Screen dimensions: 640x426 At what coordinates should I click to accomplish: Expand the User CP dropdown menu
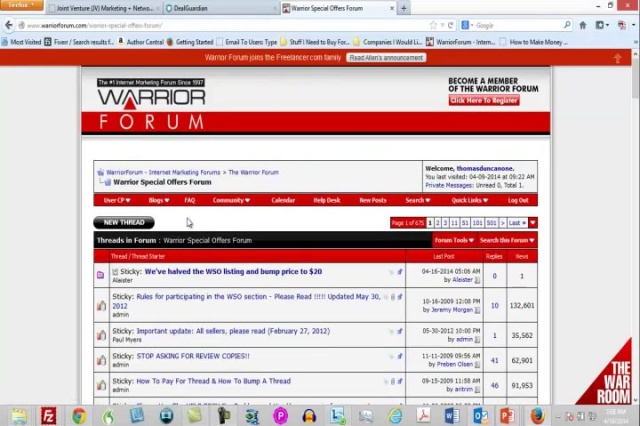click(x=117, y=200)
